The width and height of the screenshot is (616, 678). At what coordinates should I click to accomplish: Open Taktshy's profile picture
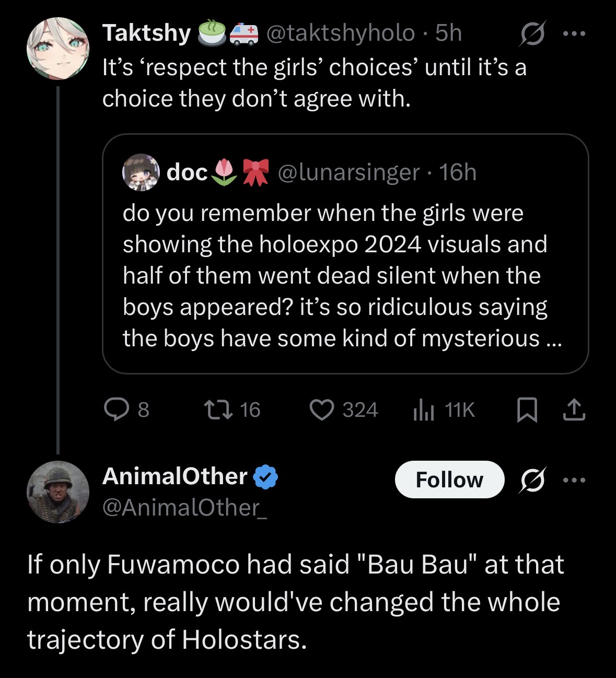(x=58, y=49)
